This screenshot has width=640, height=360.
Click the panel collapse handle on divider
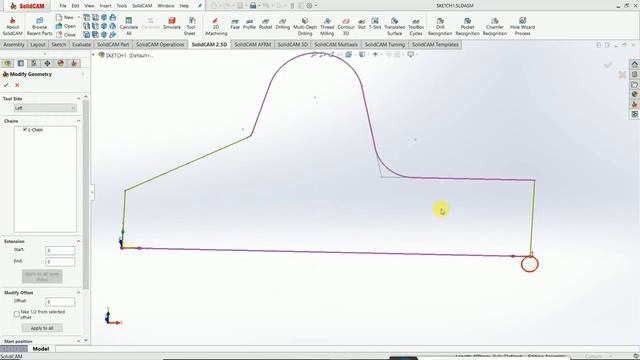point(92,192)
